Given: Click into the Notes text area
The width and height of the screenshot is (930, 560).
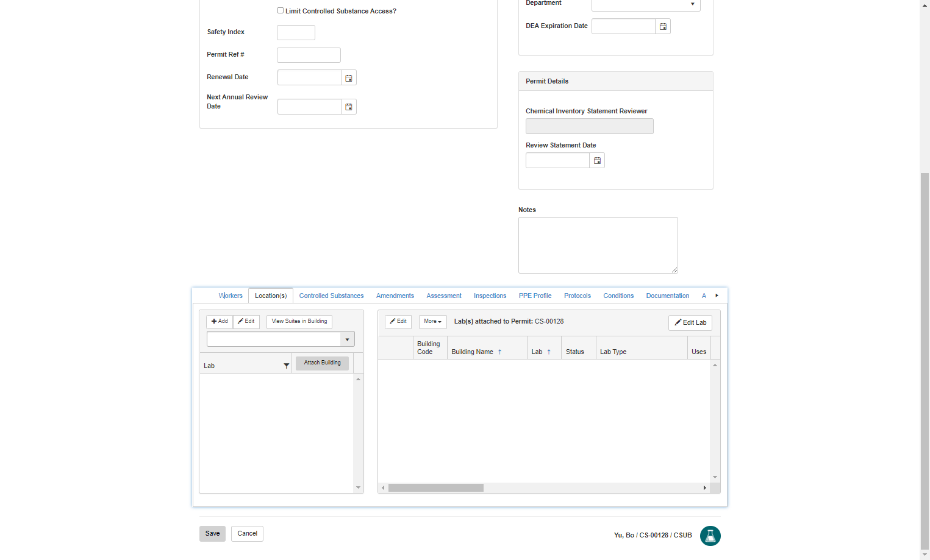Looking at the screenshot, I should pyautogui.click(x=598, y=245).
